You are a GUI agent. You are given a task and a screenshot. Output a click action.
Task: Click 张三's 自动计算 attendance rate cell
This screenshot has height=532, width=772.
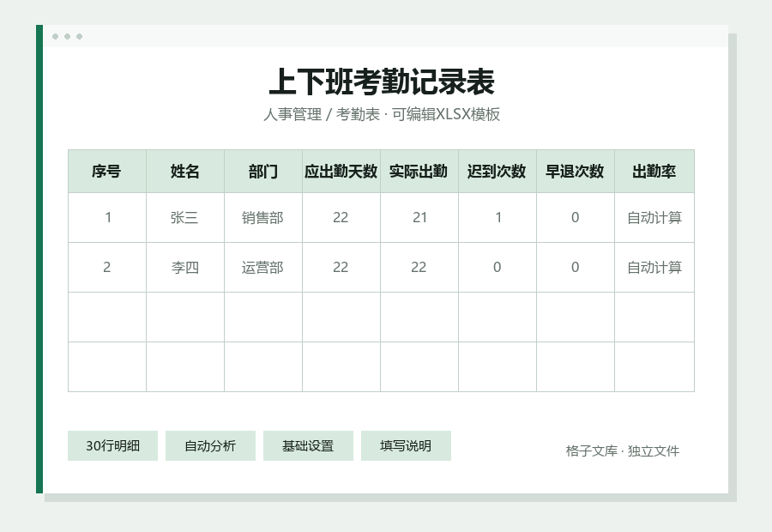654,217
